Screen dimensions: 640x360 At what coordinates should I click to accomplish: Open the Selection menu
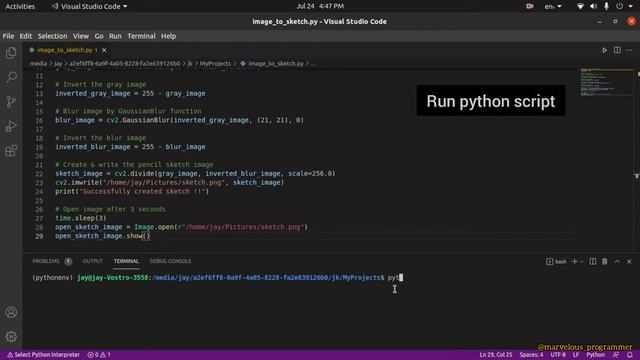52,36
